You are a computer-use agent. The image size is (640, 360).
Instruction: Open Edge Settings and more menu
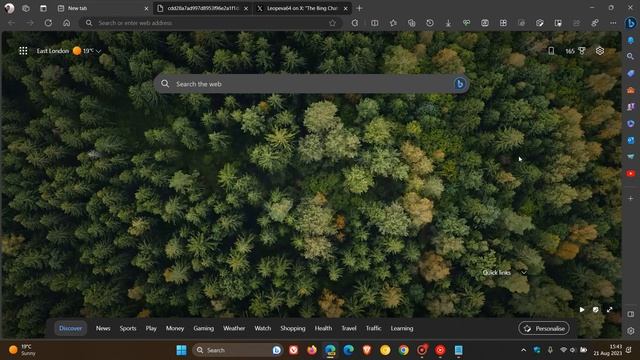click(613, 23)
